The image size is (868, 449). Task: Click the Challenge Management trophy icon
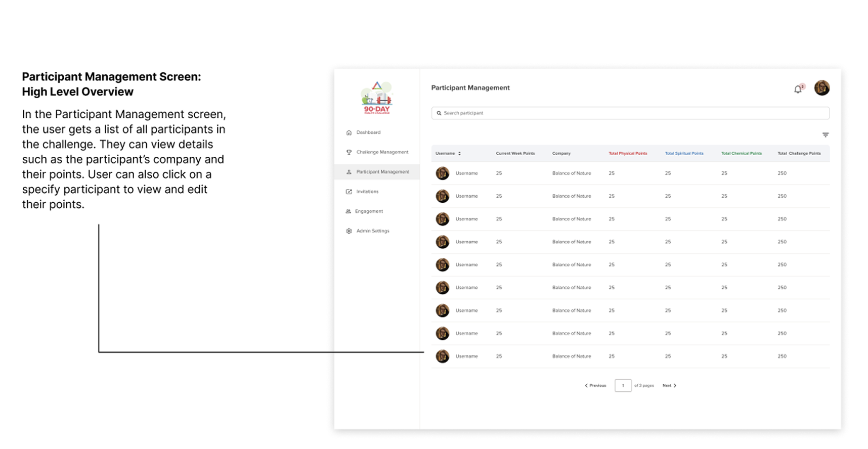(349, 152)
